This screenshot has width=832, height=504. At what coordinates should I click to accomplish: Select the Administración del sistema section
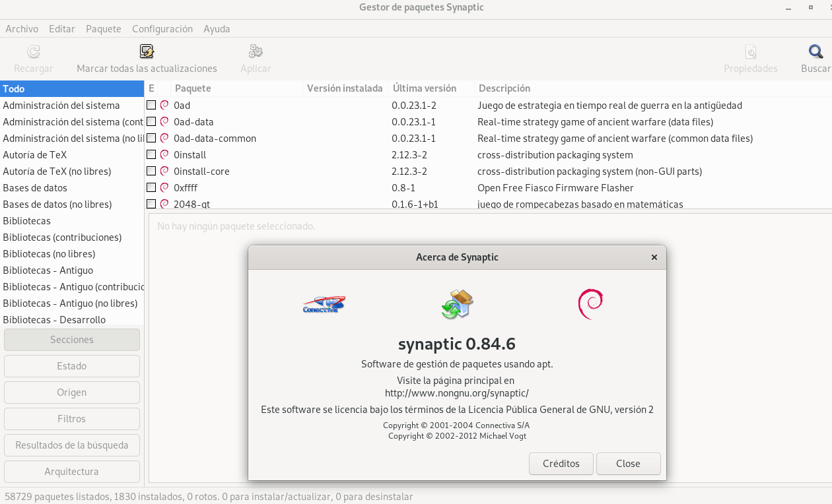click(72, 106)
